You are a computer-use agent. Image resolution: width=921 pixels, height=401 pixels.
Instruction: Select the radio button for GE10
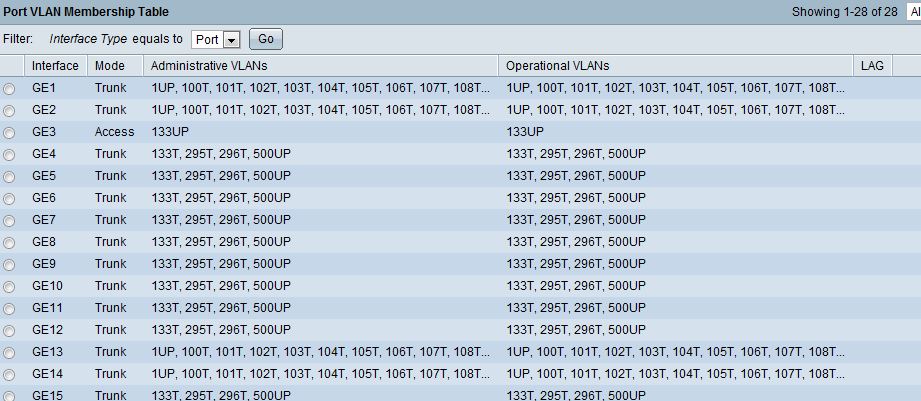tap(9, 287)
